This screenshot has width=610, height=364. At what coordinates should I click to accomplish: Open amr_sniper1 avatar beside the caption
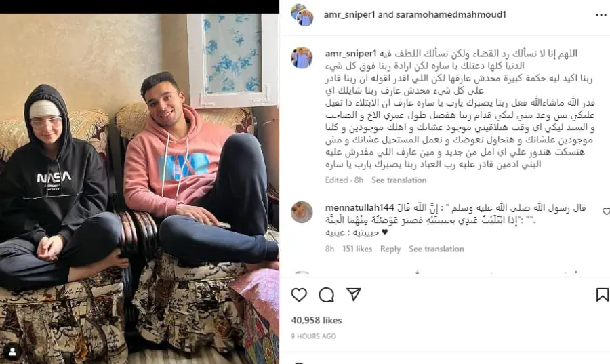pos(302,58)
